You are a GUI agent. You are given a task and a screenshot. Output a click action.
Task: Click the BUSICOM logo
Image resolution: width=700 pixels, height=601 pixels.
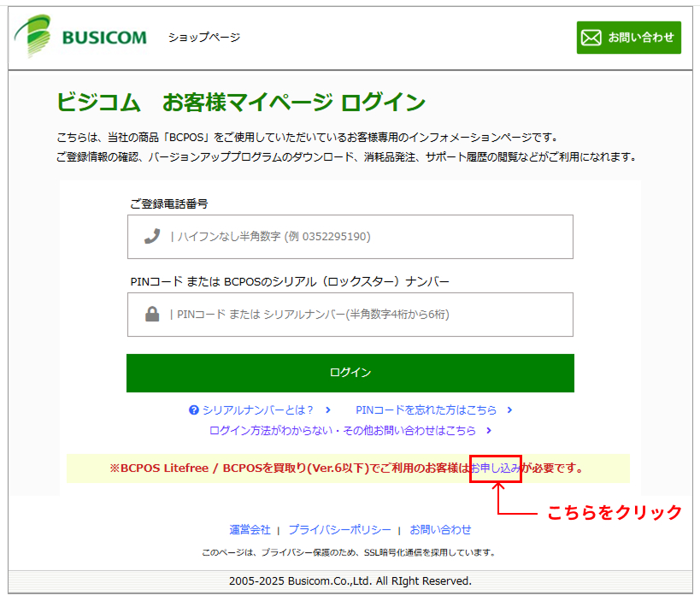pyautogui.click(x=80, y=38)
